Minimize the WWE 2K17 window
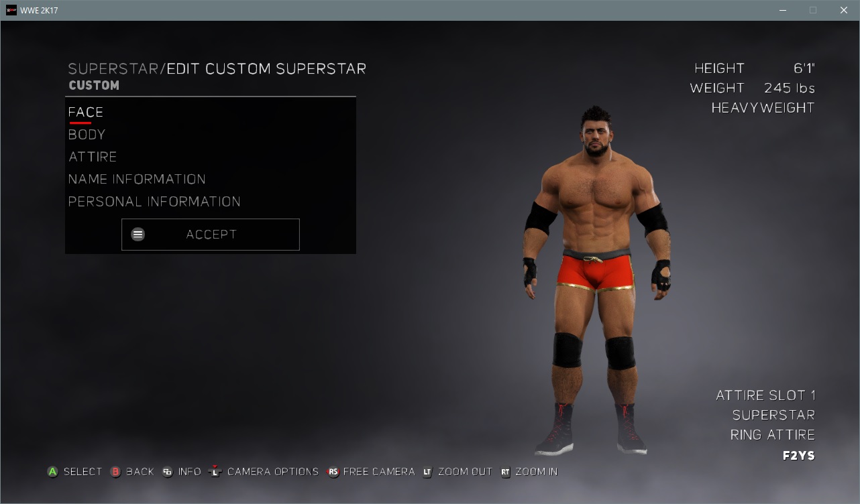 click(x=782, y=10)
